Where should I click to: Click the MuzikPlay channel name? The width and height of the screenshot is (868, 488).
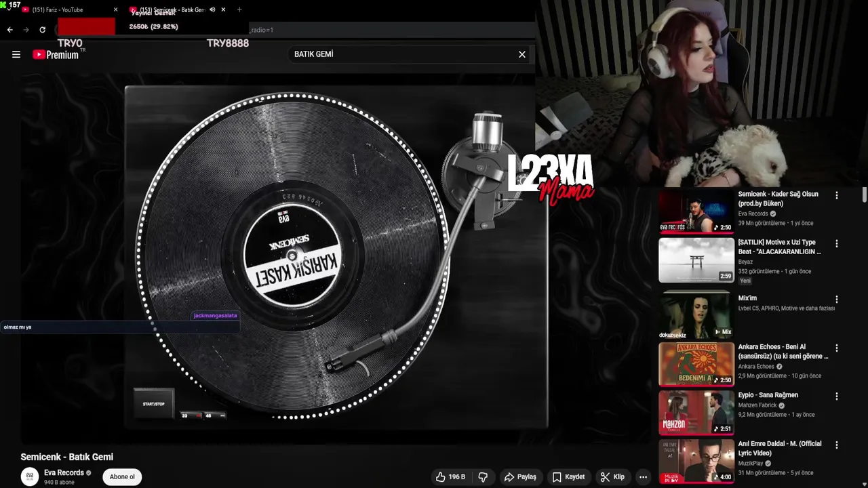tap(751, 464)
